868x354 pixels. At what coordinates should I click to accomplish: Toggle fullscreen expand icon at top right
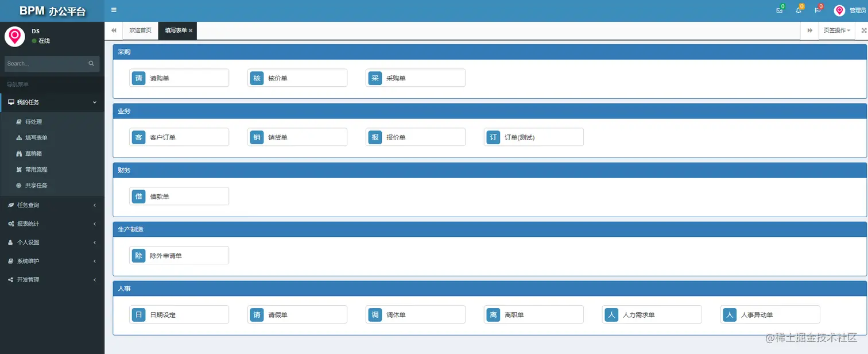click(863, 30)
